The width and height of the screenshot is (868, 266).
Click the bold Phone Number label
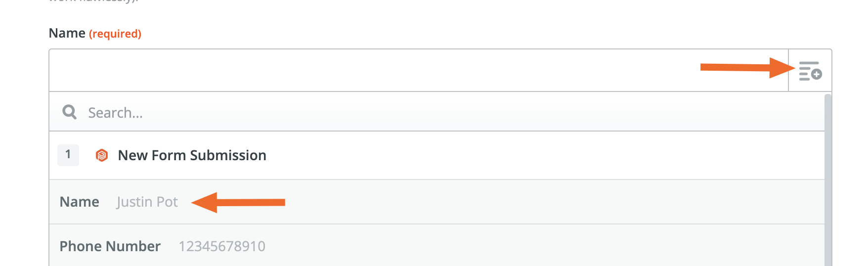pyautogui.click(x=110, y=246)
